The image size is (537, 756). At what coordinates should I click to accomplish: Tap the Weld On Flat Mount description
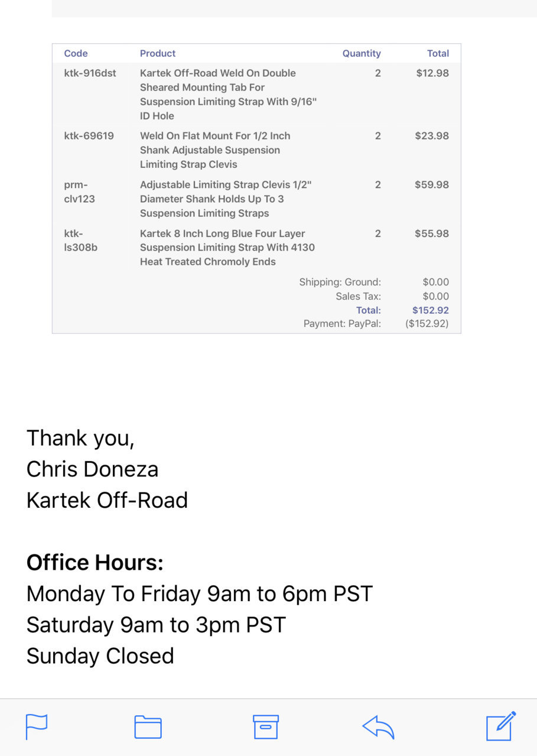click(215, 150)
